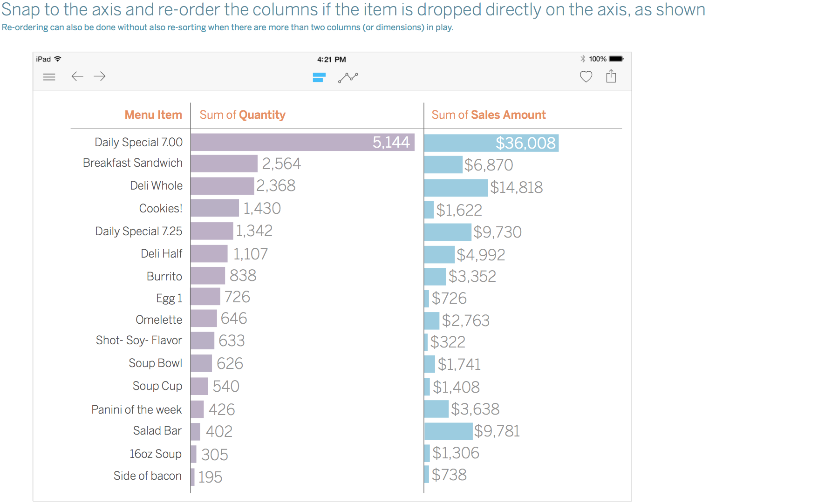Select the $36,008 sales amount bar

(x=491, y=143)
